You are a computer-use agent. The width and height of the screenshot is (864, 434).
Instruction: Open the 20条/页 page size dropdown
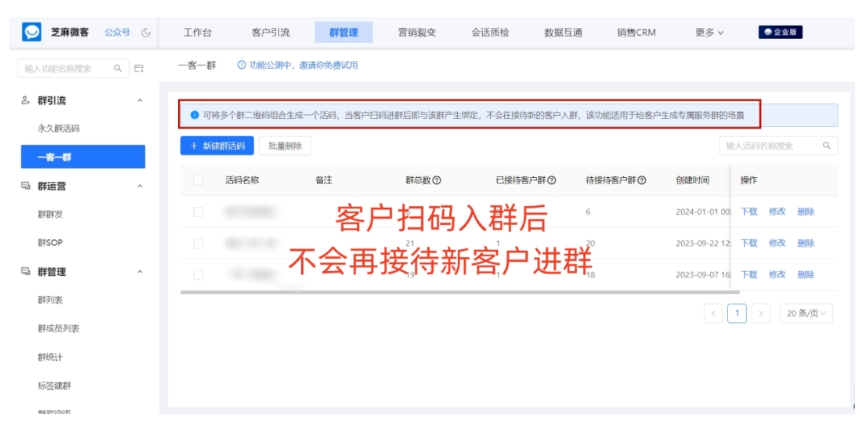pos(806,314)
